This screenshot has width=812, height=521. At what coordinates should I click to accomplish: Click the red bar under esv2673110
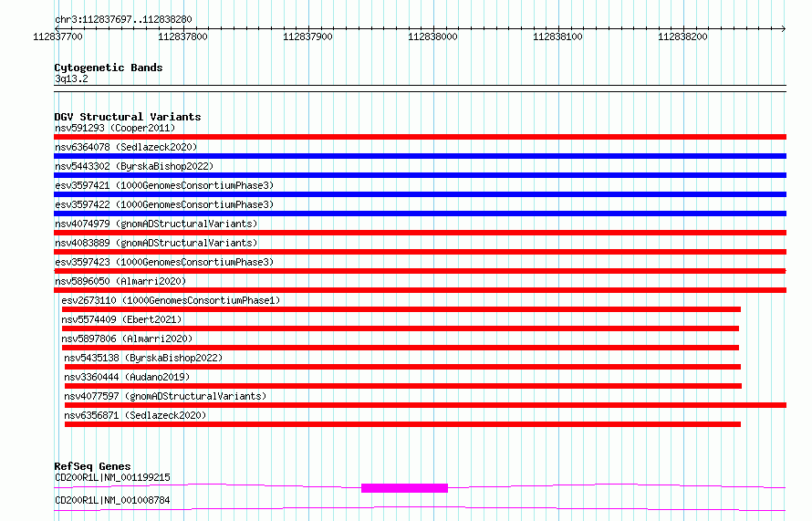point(401,309)
